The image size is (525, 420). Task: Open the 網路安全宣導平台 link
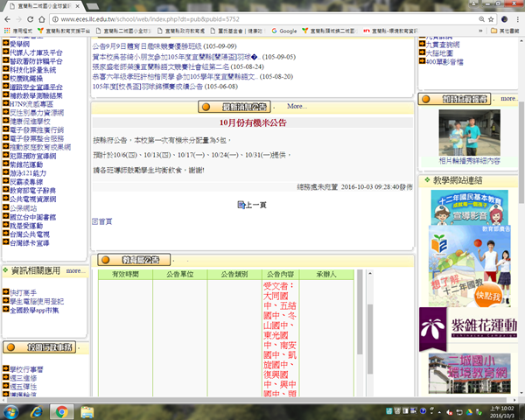36,87
